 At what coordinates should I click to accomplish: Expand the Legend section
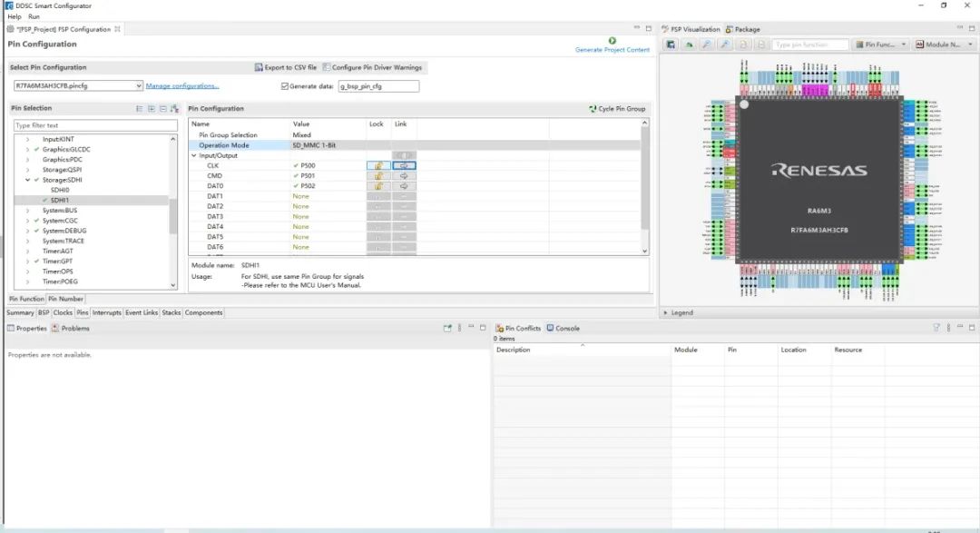pyautogui.click(x=665, y=312)
